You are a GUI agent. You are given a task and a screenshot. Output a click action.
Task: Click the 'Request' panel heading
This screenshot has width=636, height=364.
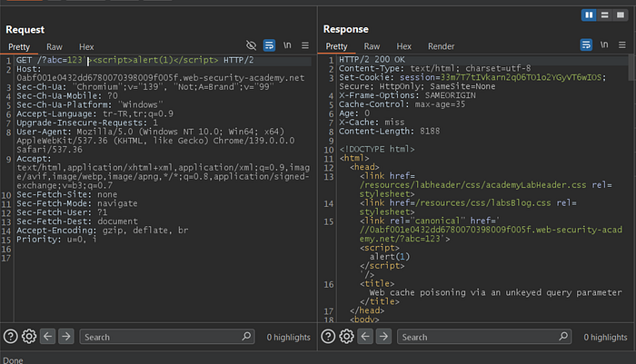click(25, 30)
